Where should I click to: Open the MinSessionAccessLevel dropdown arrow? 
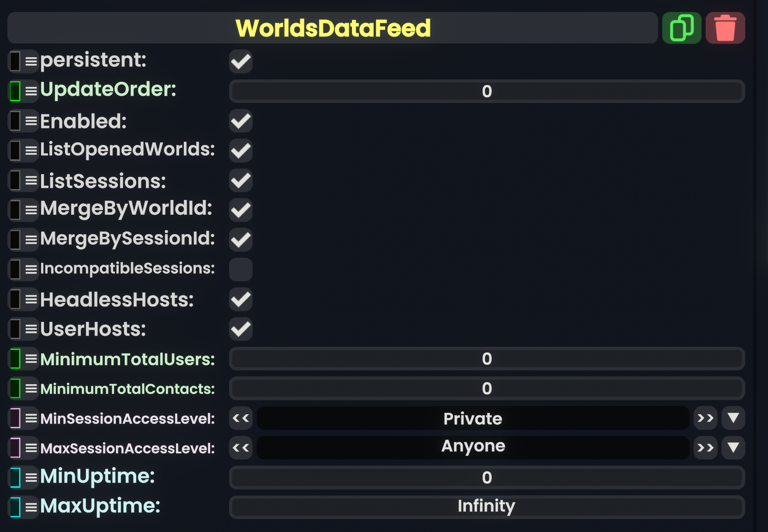tap(733, 418)
